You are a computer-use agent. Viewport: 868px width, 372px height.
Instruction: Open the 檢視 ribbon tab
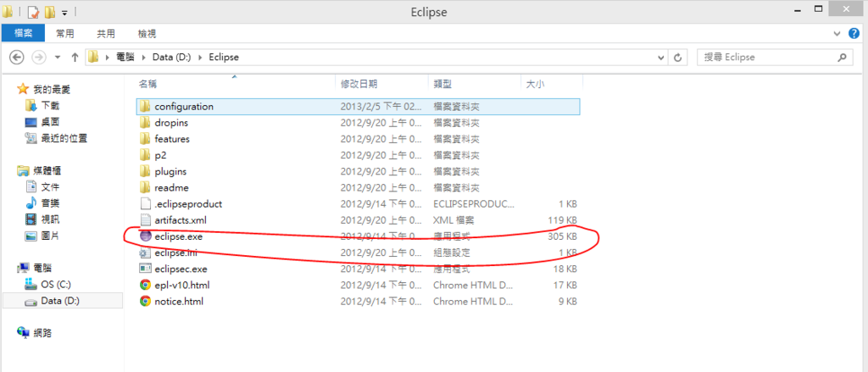coord(147,34)
